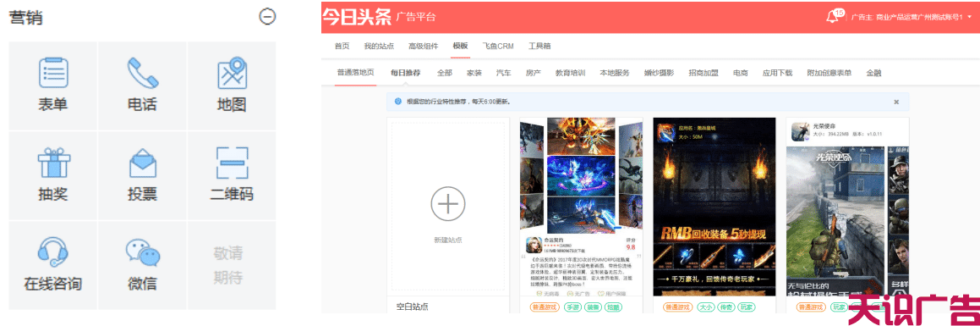Select the 投票 voting component
Viewport: 980px width, 326px height.
tap(143, 175)
